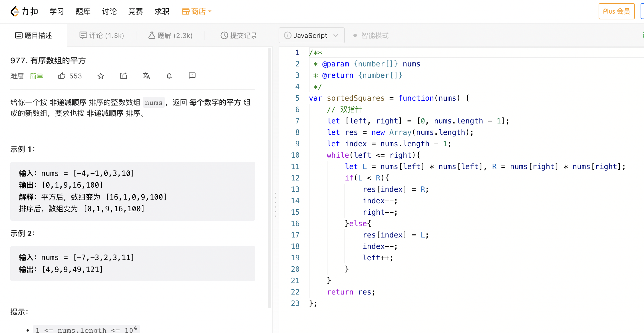Click code line 10 while statement

(x=373, y=155)
